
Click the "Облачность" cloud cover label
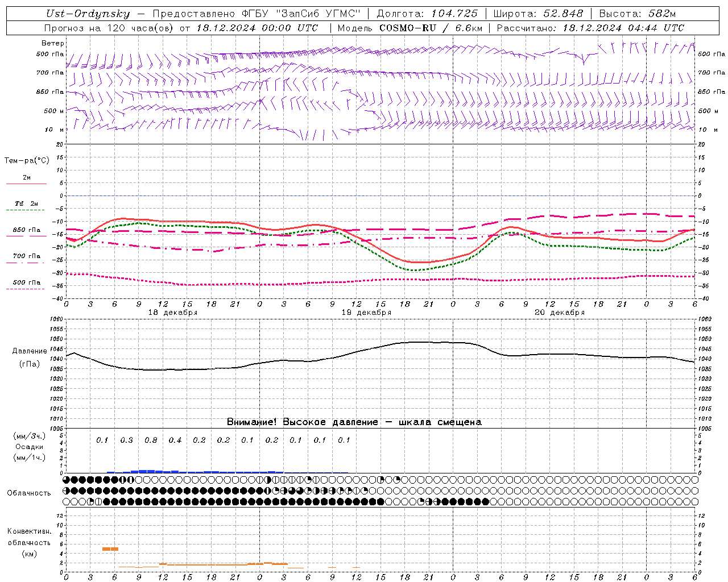coord(29,493)
